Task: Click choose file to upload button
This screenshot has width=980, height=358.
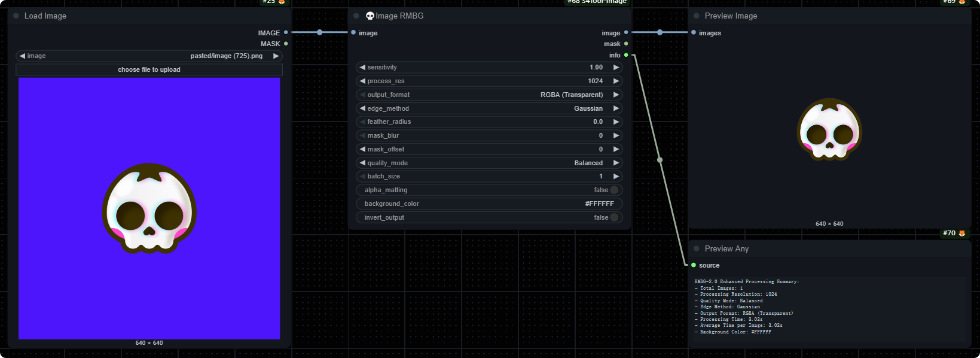Action: click(x=149, y=69)
